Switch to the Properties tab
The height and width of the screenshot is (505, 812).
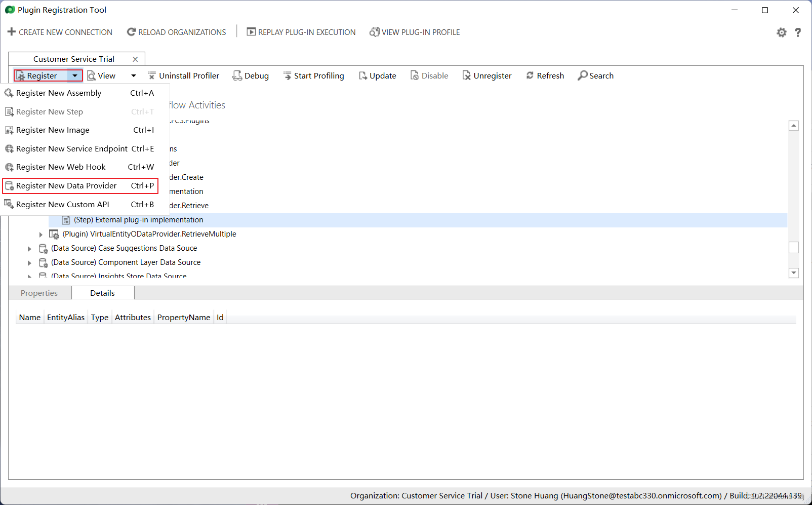pyautogui.click(x=39, y=293)
